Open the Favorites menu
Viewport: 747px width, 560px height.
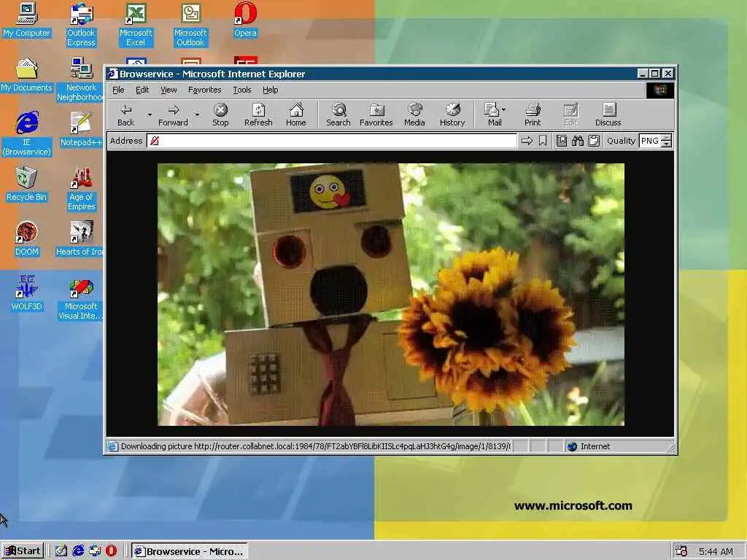[x=205, y=90]
